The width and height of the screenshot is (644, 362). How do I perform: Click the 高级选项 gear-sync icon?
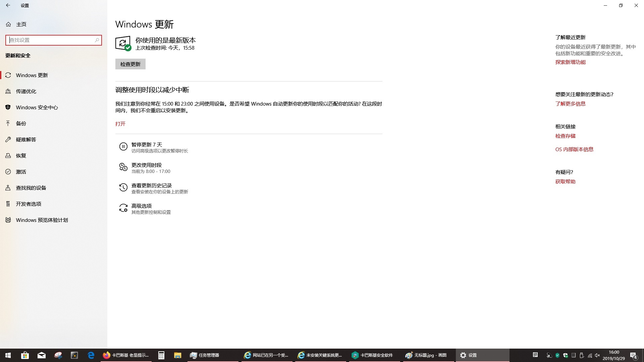coord(123,208)
